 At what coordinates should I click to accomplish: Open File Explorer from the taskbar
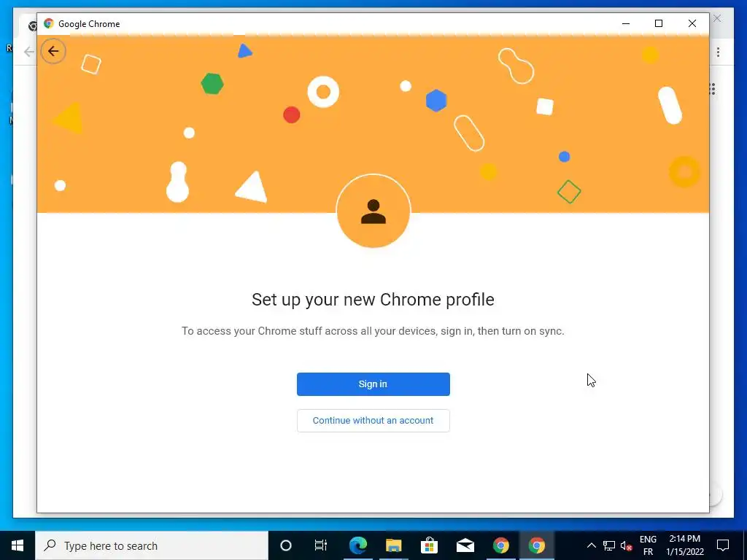pyautogui.click(x=393, y=545)
